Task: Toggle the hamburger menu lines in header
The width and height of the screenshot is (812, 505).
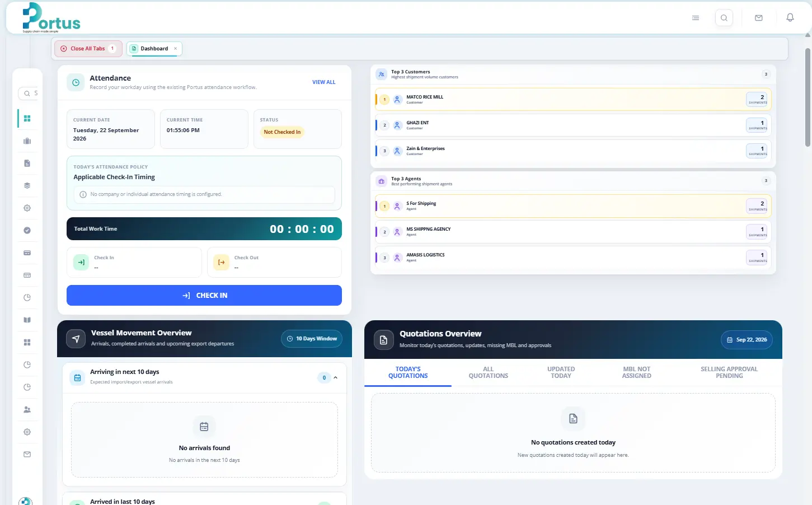Action: (696, 18)
